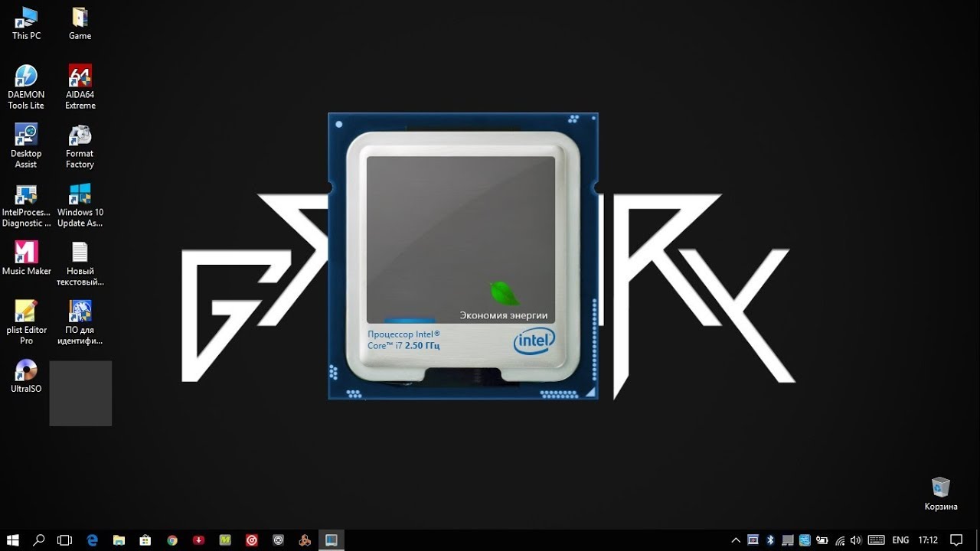The image size is (980, 551).
Task: Open the Game folder on desktop
Action: 80,23
